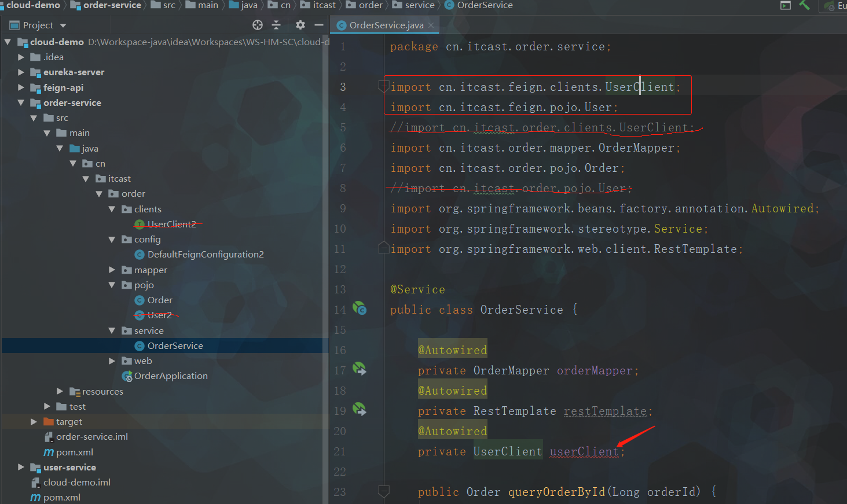Click the restTemplate field on line 19

pyautogui.click(x=605, y=411)
